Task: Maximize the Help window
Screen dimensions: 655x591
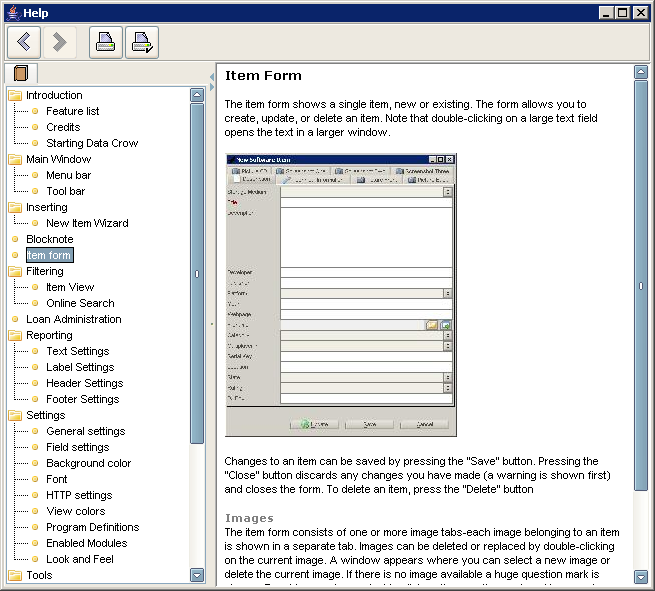Action: click(x=622, y=13)
